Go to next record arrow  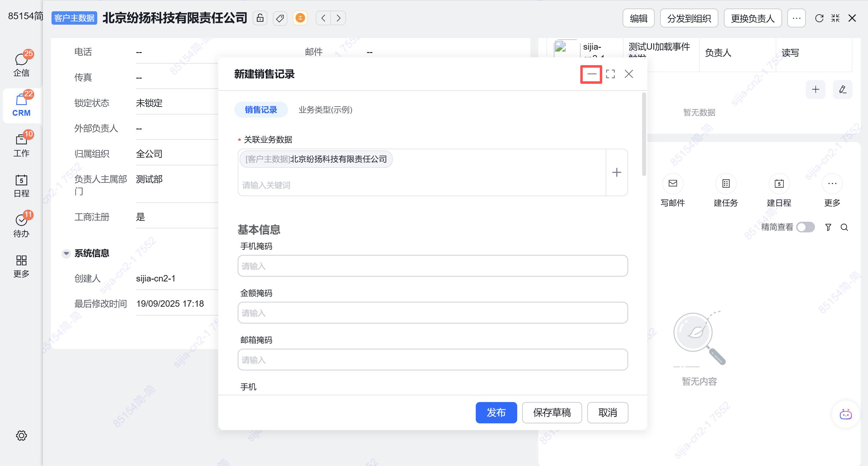tap(338, 18)
